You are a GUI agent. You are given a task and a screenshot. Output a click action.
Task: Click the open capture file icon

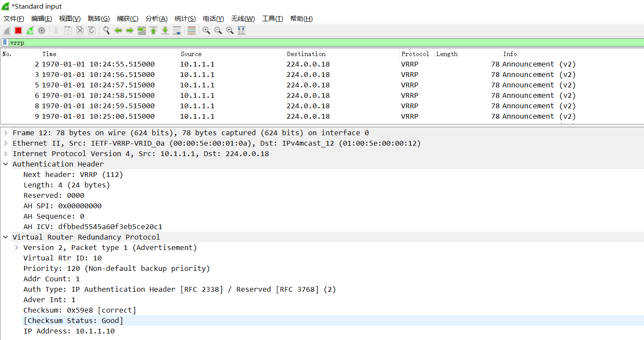[x=56, y=30]
